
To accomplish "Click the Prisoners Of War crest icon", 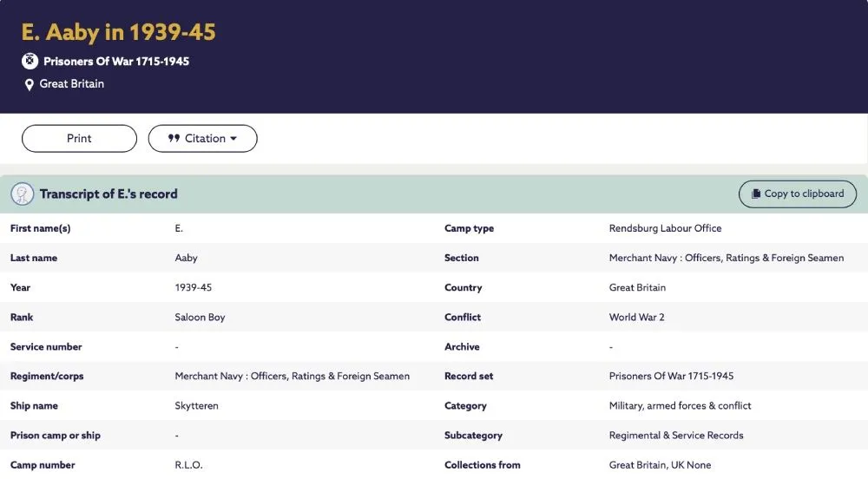I will pyautogui.click(x=30, y=62).
